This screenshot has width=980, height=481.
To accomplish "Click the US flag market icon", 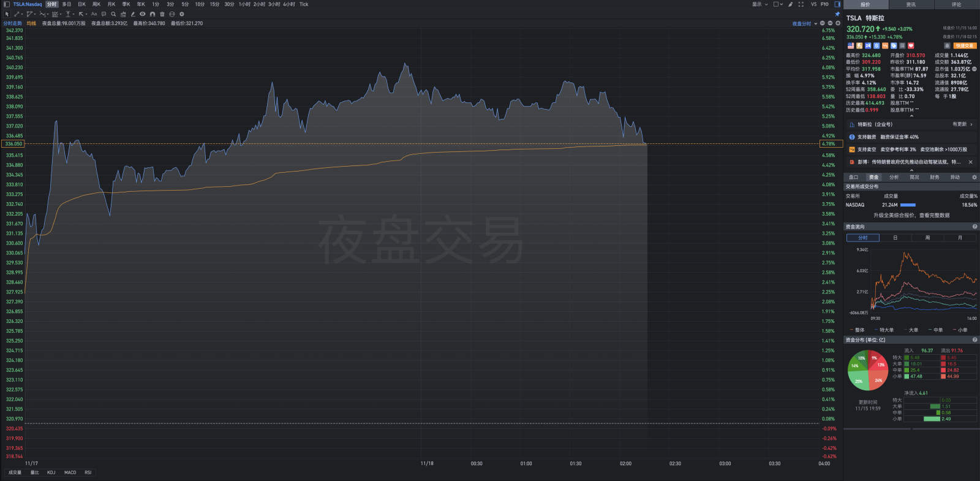I will (851, 46).
